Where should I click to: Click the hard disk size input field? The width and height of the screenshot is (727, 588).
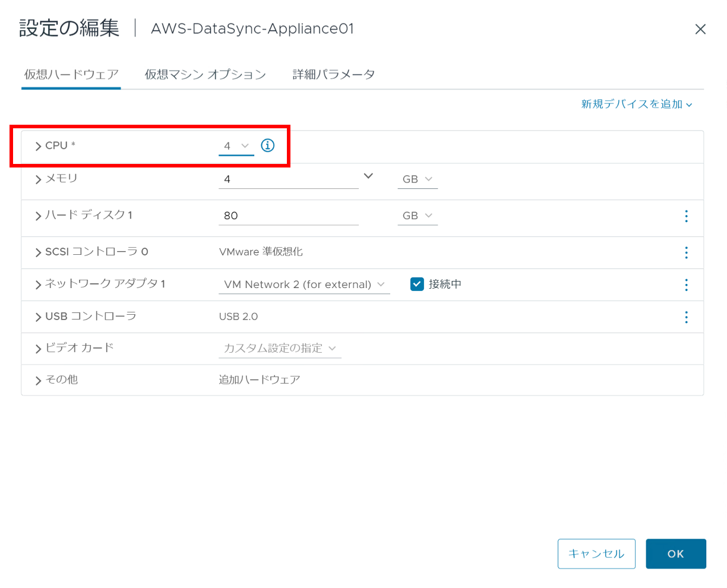[289, 216]
